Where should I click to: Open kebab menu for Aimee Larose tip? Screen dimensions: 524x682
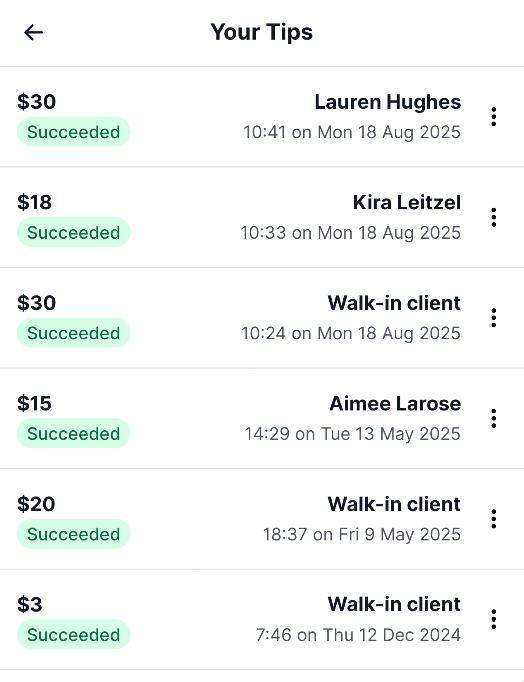494,418
